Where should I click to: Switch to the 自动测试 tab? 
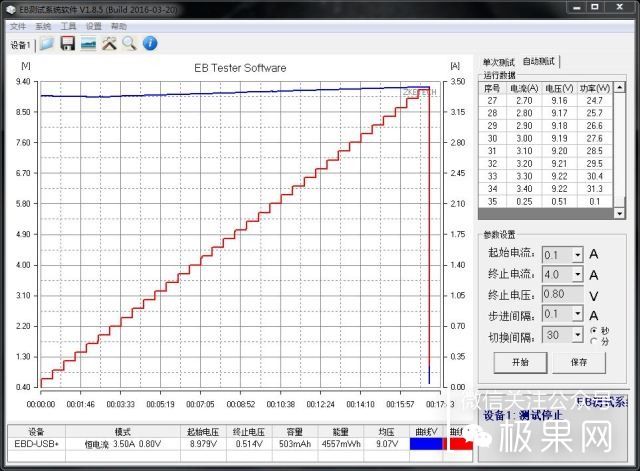point(539,62)
